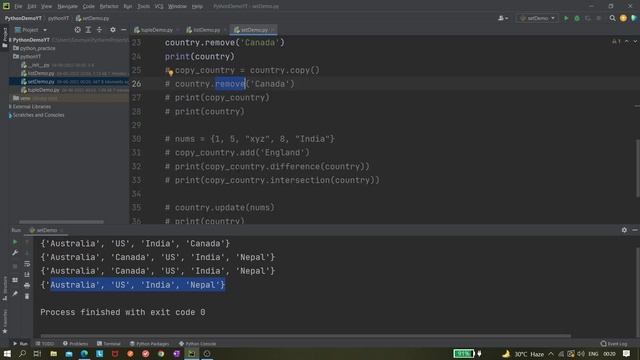Open the Tools menu

tap(143, 7)
